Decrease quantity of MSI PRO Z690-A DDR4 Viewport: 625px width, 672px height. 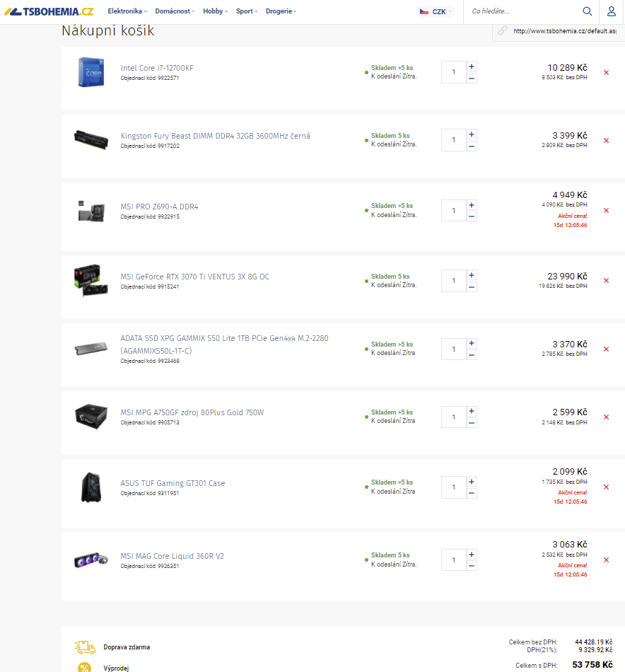coord(471,216)
